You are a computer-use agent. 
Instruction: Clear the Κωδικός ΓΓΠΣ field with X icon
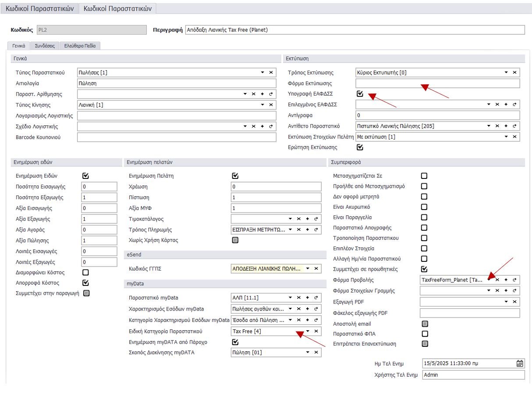tap(316, 268)
